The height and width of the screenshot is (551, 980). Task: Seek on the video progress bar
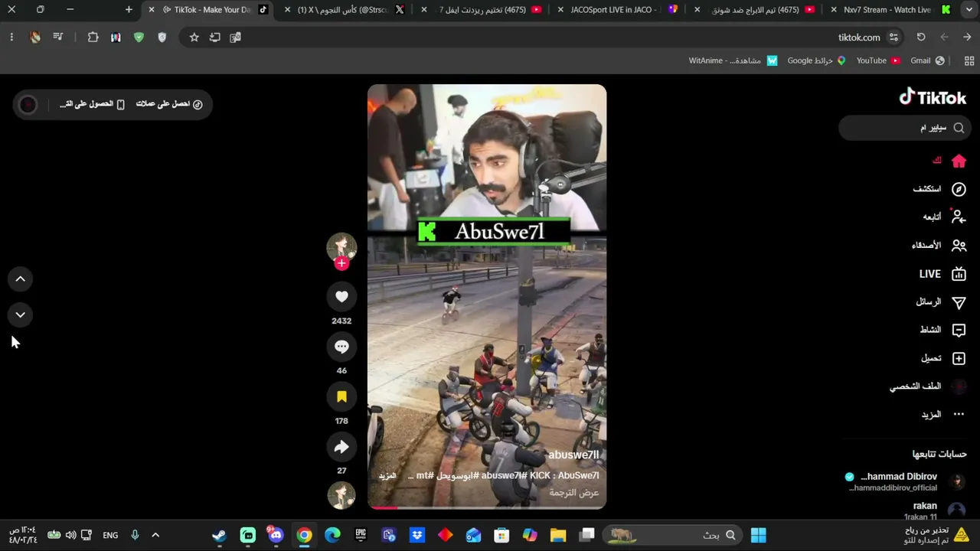click(x=487, y=507)
